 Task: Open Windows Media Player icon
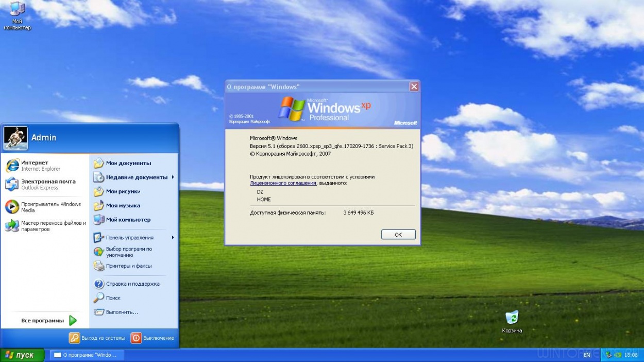tap(12, 207)
